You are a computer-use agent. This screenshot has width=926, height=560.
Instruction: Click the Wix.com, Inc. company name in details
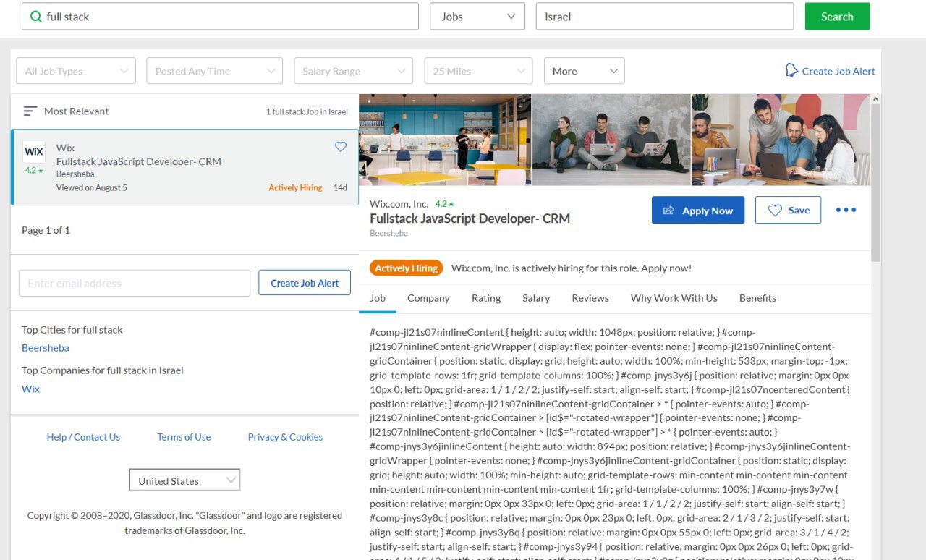pos(399,204)
